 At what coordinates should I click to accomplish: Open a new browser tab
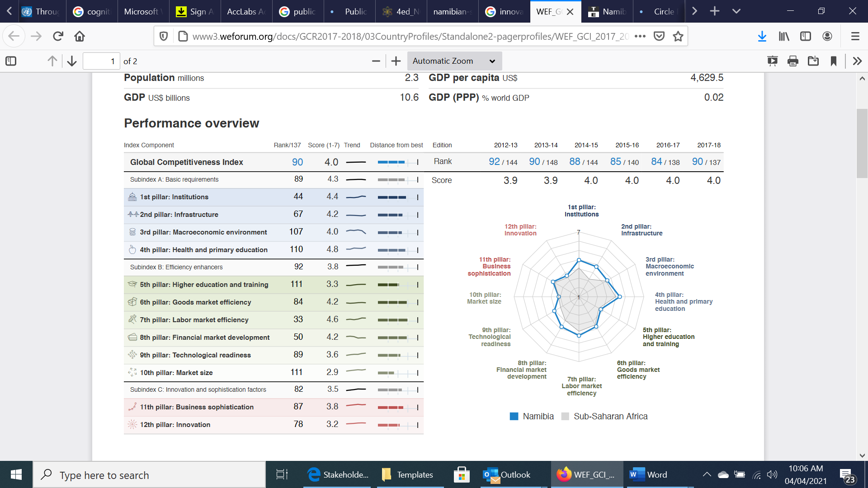coord(715,11)
